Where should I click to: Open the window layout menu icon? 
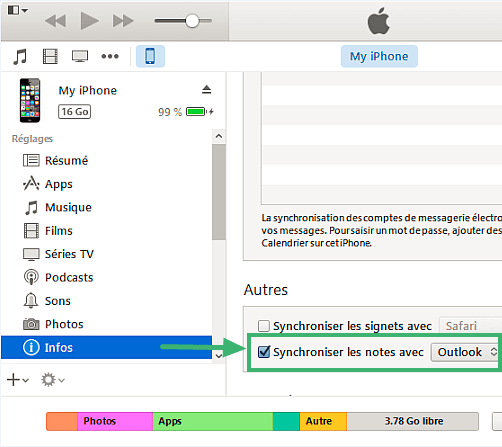[17, 10]
